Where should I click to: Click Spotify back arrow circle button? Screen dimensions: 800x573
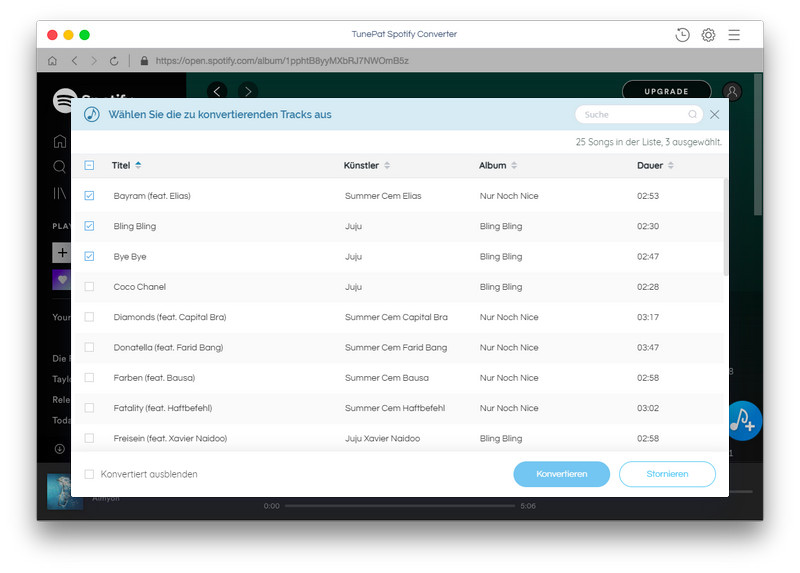tap(217, 91)
